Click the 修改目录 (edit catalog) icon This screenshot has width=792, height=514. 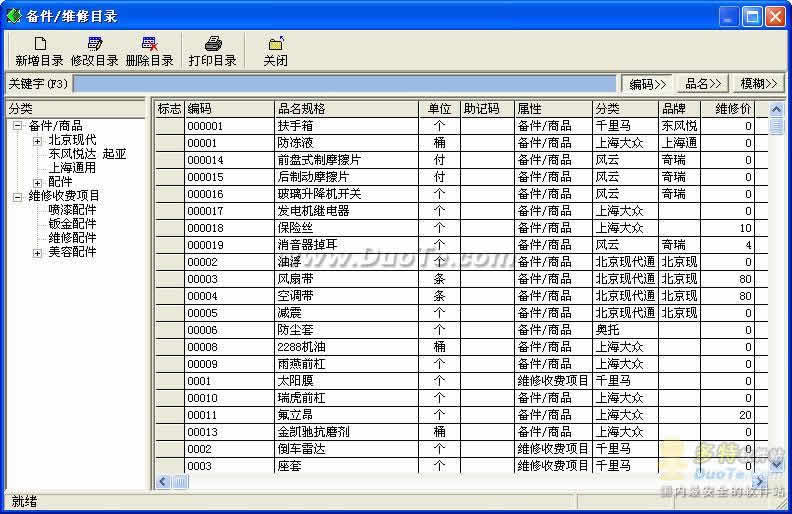click(x=94, y=44)
